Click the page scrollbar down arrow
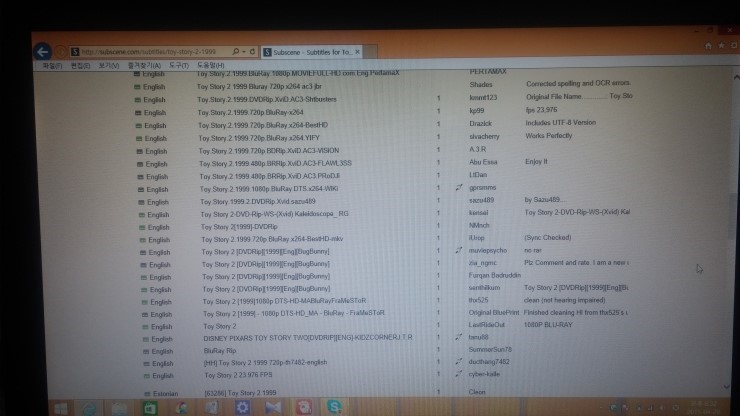This screenshot has width=740, height=416. [x=727, y=387]
